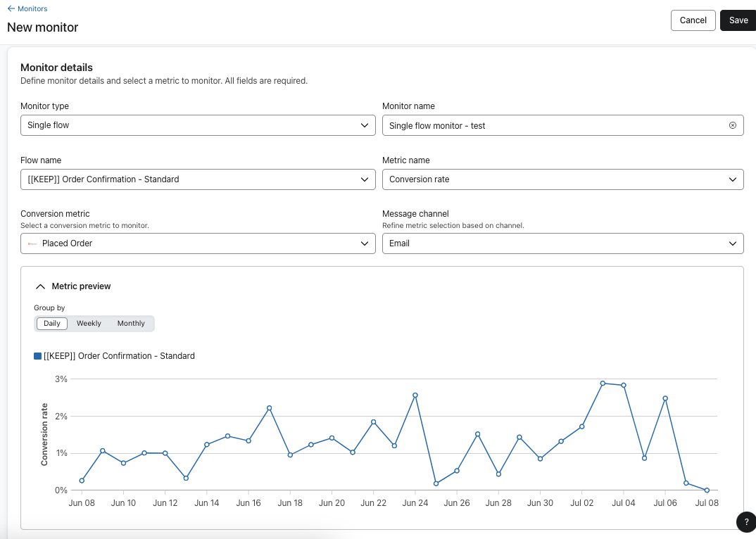Click inside the Monitor name input field
This screenshot has height=539, width=756.
(528, 125)
